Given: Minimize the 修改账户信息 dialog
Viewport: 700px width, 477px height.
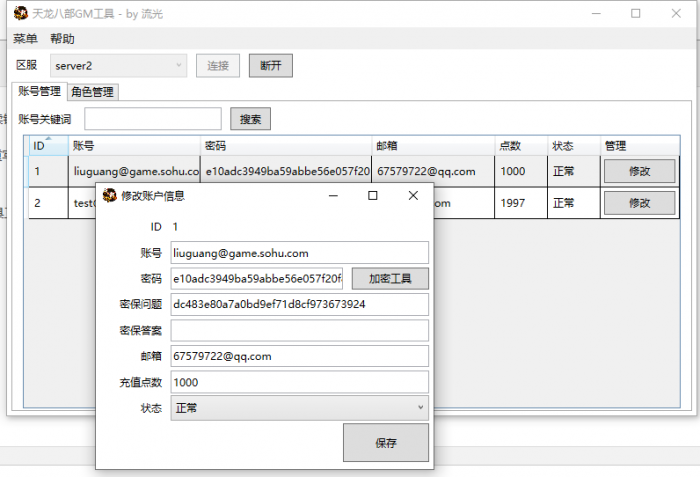Looking at the screenshot, I should 333,196.
